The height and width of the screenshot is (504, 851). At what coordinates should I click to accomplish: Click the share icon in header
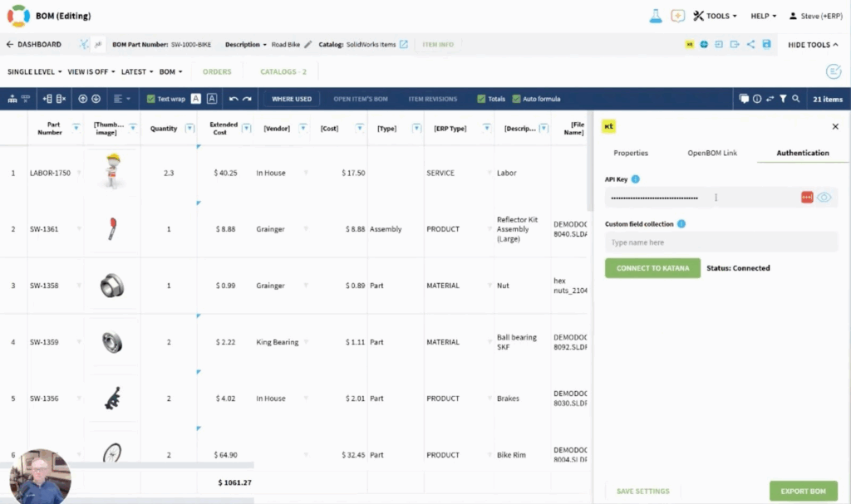click(x=750, y=44)
